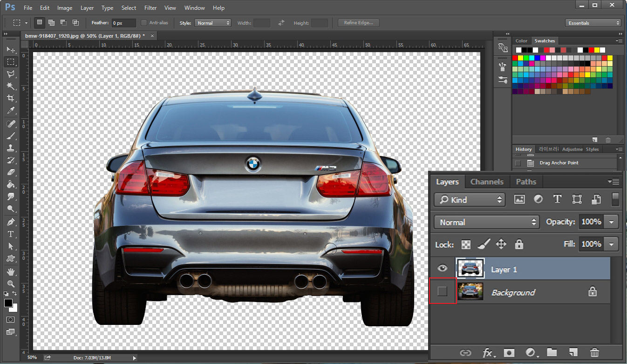Select the Zoom tool
This screenshot has width=627, height=364.
click(x=11, y=283)
